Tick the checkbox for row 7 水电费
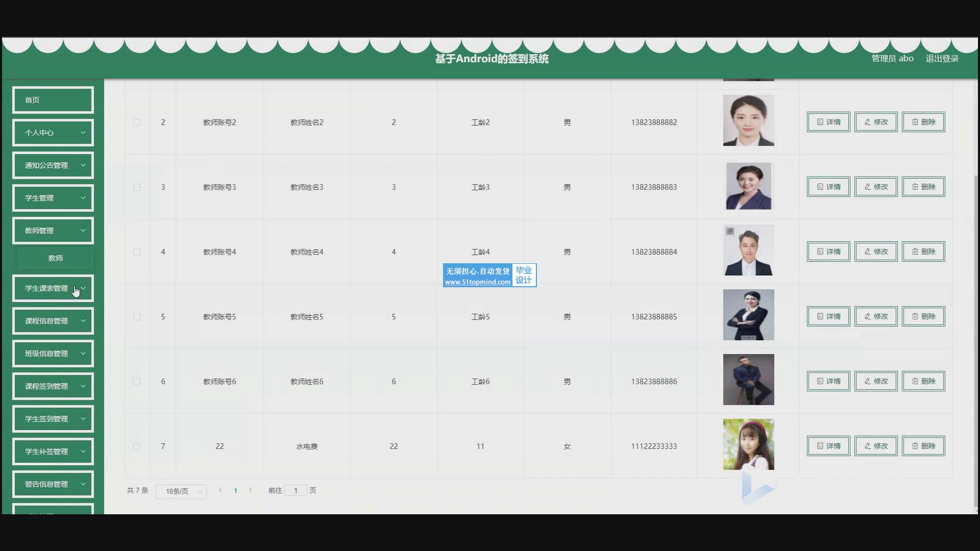Image resolution: width=980 pixels, height=551 pixels. (137, 446)
